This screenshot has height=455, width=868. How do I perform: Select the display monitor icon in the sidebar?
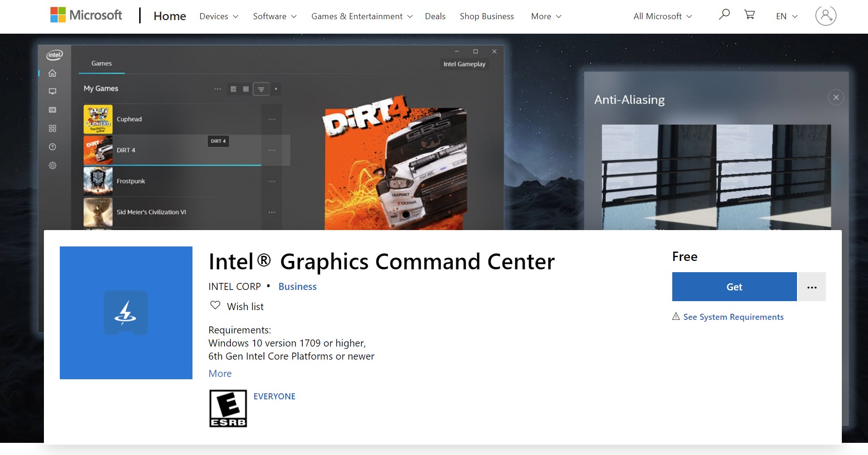(x=52, y=91)
